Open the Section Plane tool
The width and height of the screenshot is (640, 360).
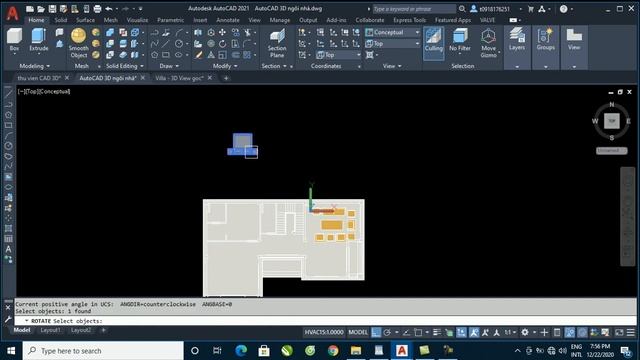point(277,43)
